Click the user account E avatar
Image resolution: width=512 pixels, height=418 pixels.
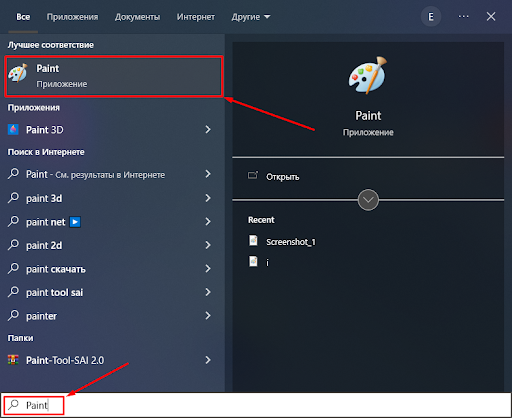coord(431,17)
